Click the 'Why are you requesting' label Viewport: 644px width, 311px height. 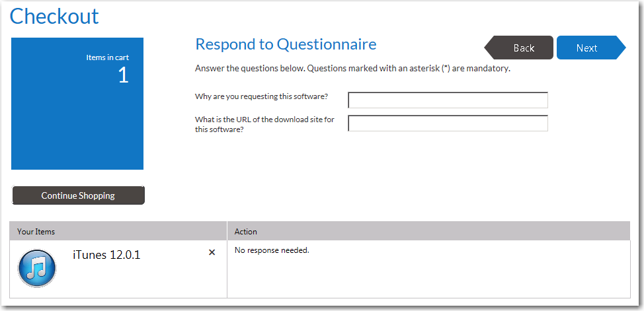[262, 96]
